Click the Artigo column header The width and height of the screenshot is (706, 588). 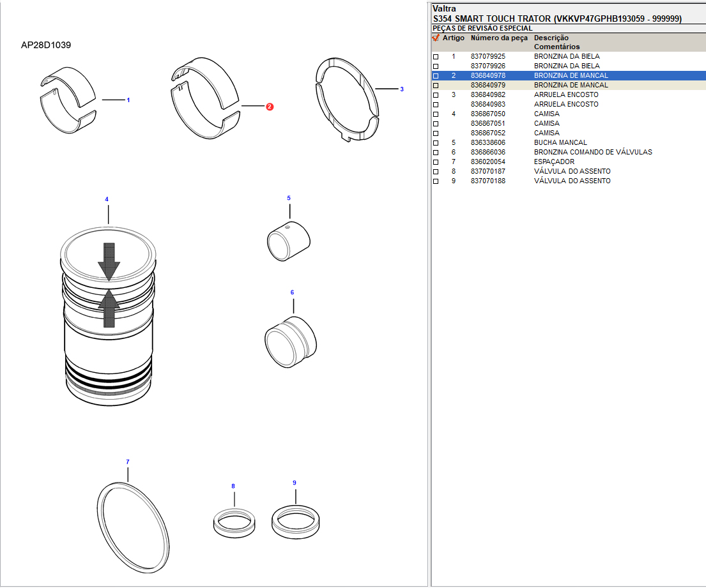click(x=454, y=38)
